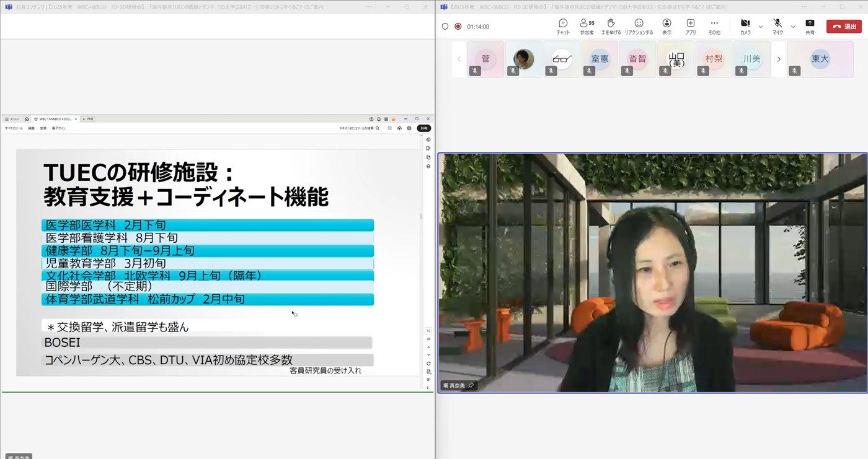Viewport: 868px width, 459px height.
Task: Raise your hand in the meeting
Action: pos(611,26)
